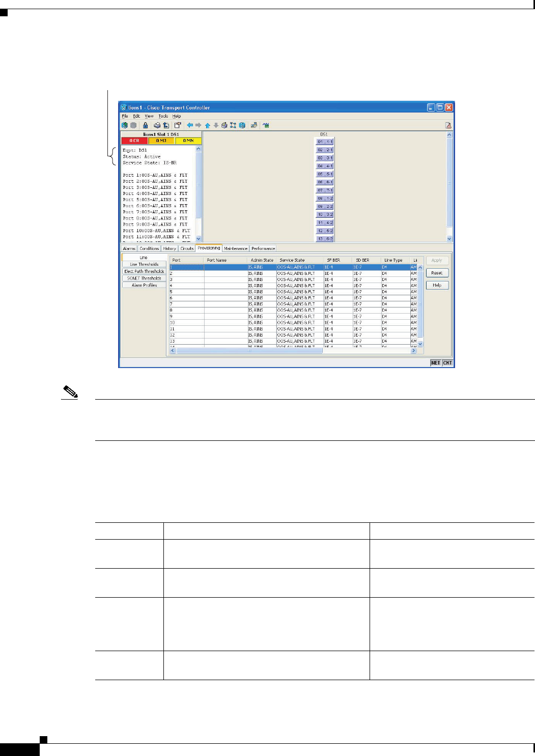Open the Alarm Profiles subtab

point(144,285)
